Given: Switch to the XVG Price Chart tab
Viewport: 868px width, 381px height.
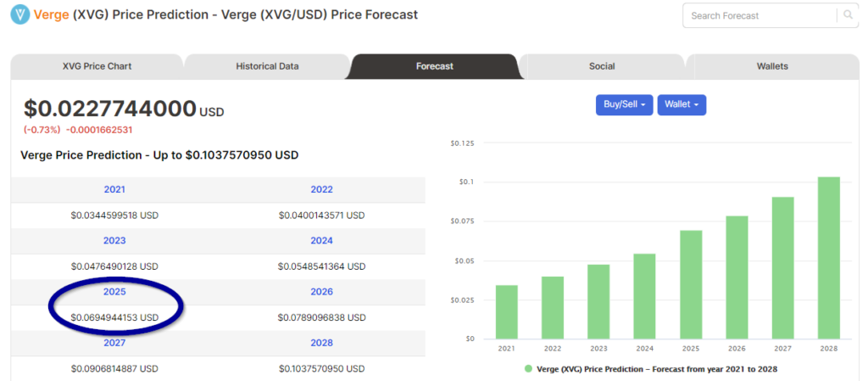Looking at the screenshot, I should pos(97,66).
